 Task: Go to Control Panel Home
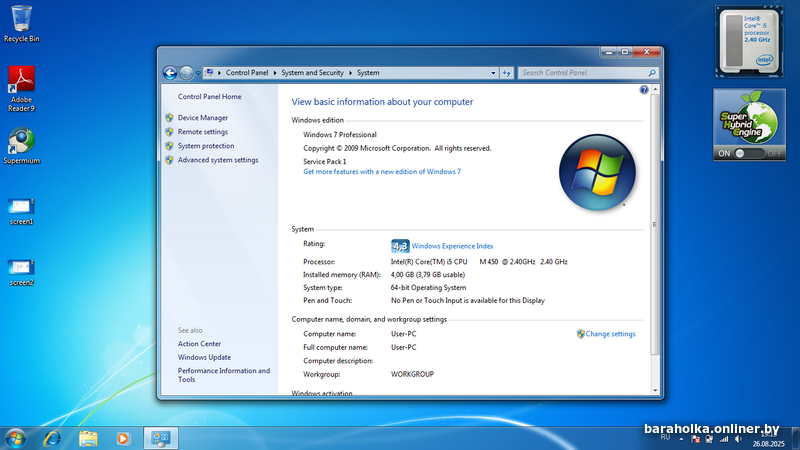[209, 96]
